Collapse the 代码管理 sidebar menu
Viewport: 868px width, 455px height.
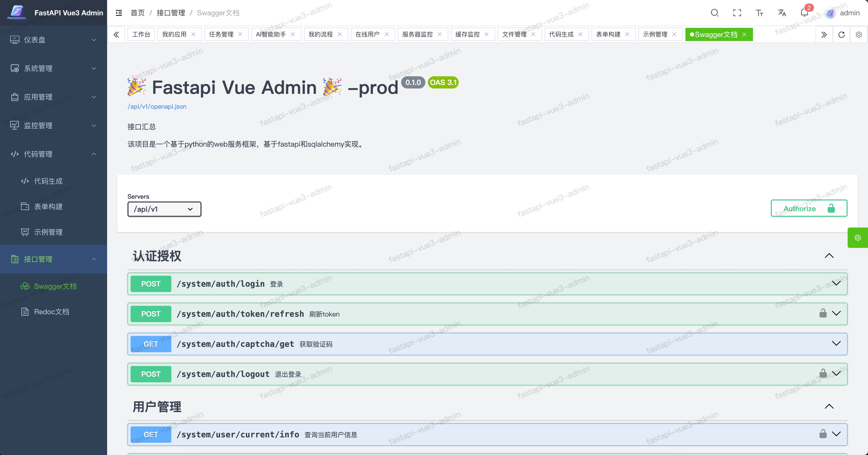click(x=54, y=154)
